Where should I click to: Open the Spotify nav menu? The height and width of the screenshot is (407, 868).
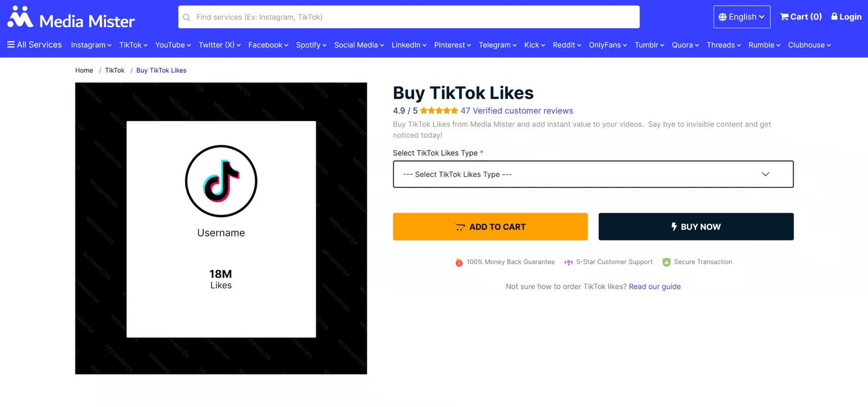click(x=311, y=45)
